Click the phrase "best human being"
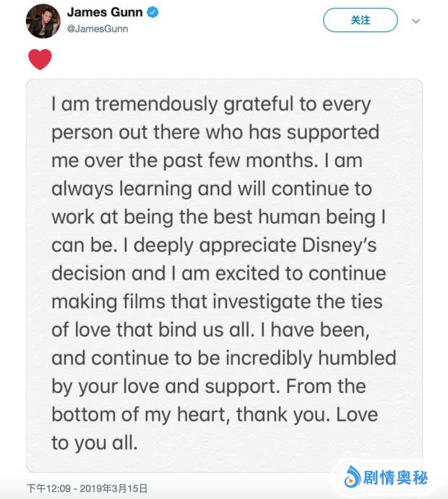The image size is (448, 499). (261, 217)
